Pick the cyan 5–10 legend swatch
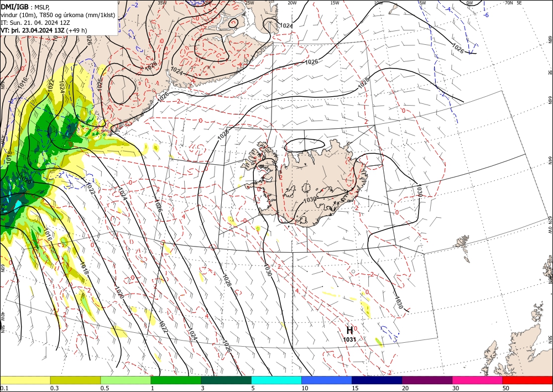The height and width of the screenshot is (392, 553). coord(276,380)
